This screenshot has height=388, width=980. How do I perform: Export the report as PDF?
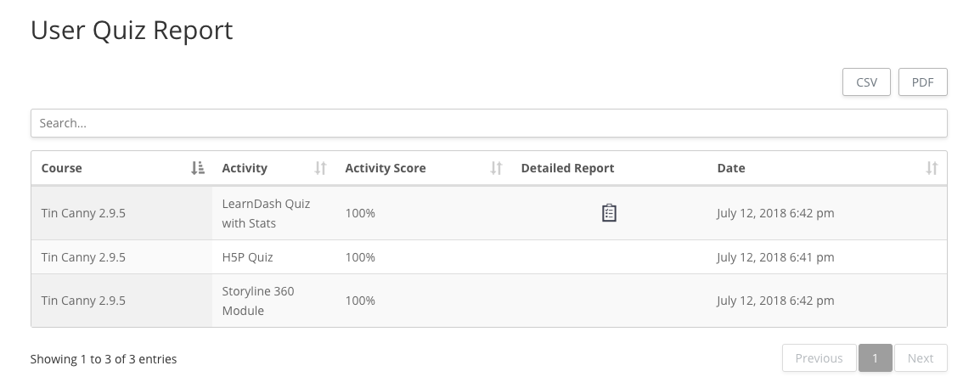922,82
